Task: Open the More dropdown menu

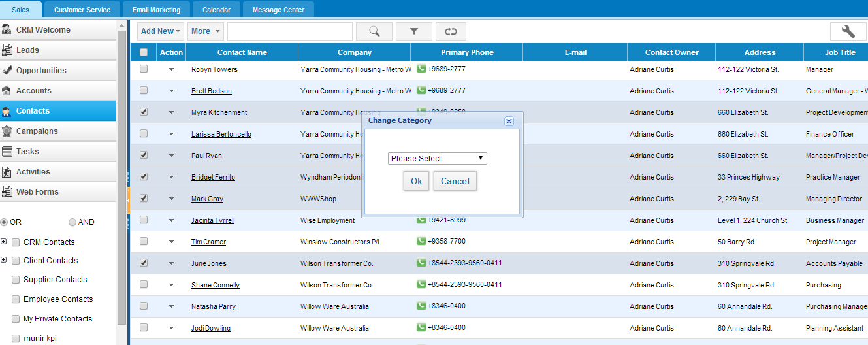Action: (205, 31)
